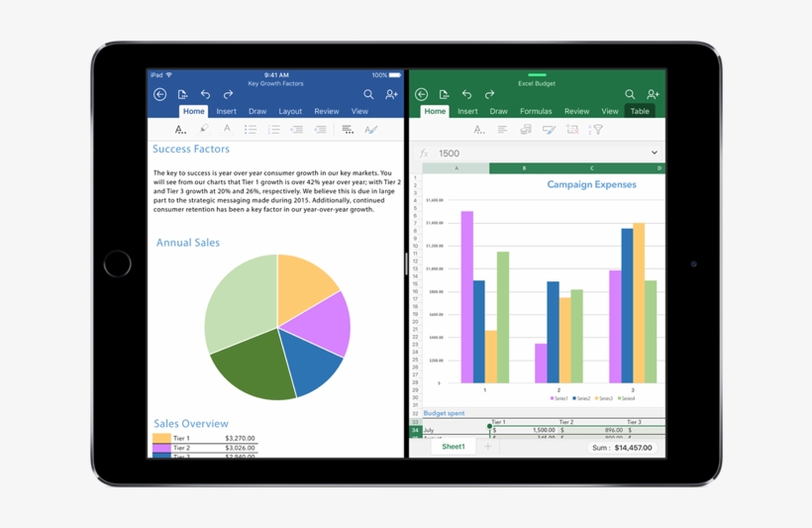This screenshot has width=812, height=528.
Task: Open the Formulas tab in Excel
Action: tap(536, 111)
